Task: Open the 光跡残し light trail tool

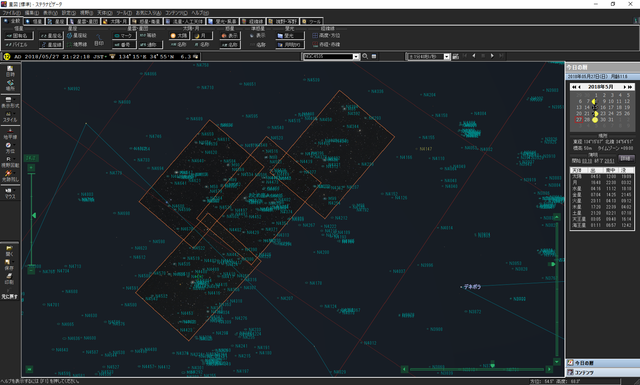Action: 10,176
